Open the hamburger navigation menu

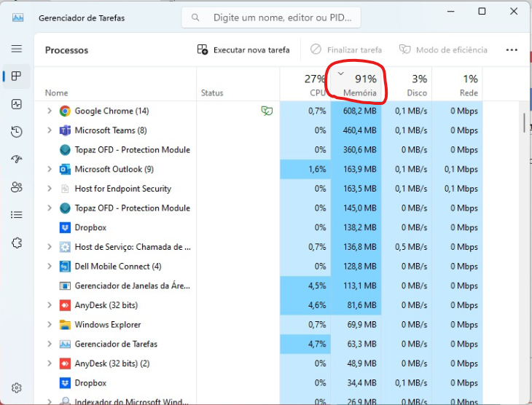tap(16, 49)
